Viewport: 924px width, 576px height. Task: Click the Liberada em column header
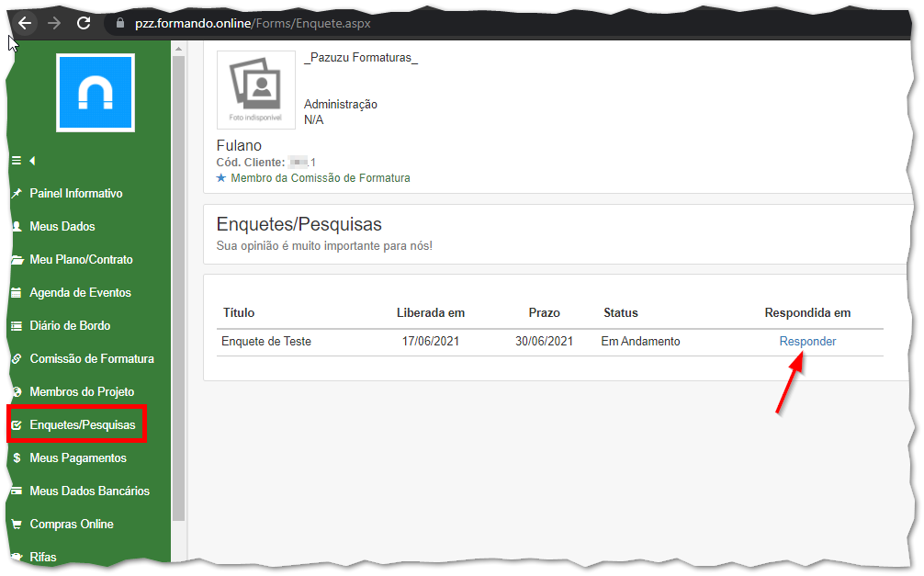click(430, 312)
